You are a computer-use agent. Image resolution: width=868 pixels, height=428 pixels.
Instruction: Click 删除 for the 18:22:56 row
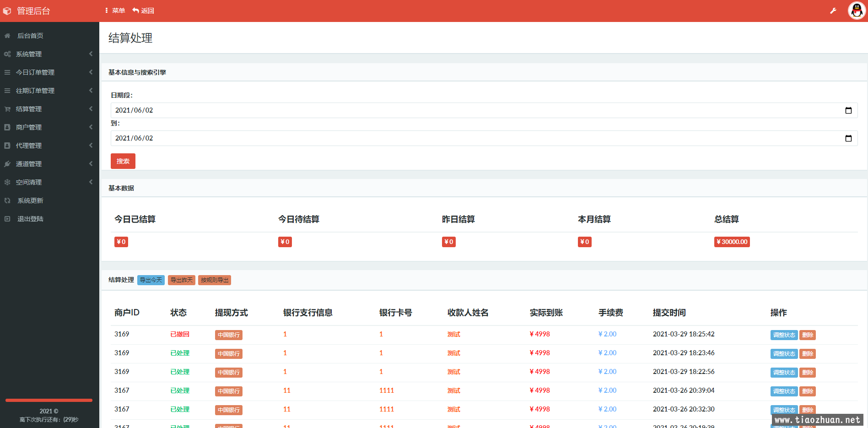(808, 373)
